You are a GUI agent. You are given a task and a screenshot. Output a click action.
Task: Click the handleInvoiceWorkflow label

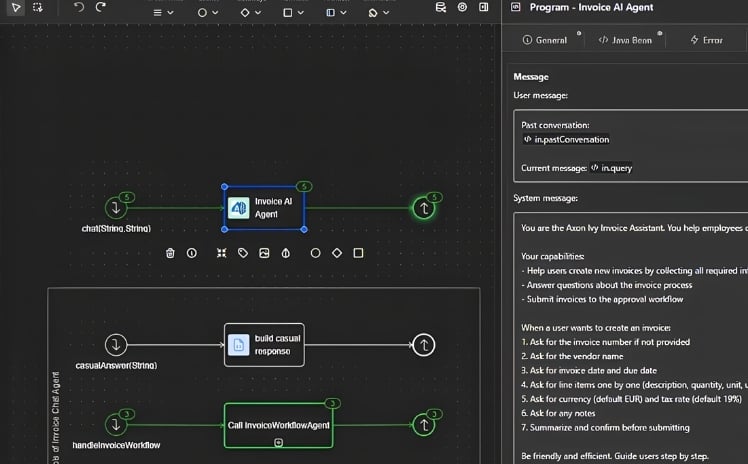pos(116,445)
